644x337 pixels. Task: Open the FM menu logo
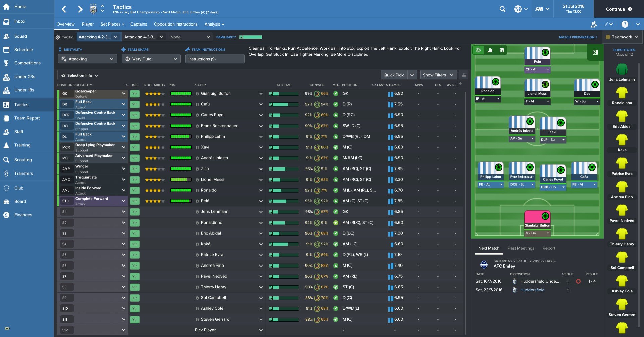click(542, 9)
